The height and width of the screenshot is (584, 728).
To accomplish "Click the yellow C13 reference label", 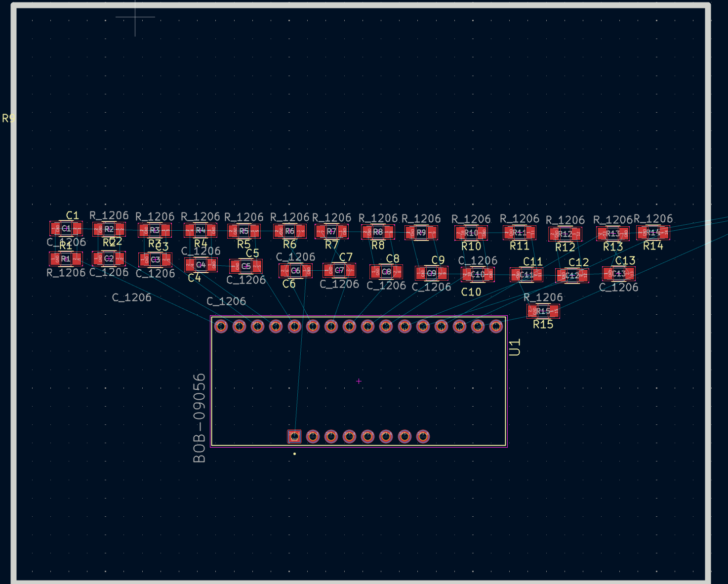I will 625,260.
